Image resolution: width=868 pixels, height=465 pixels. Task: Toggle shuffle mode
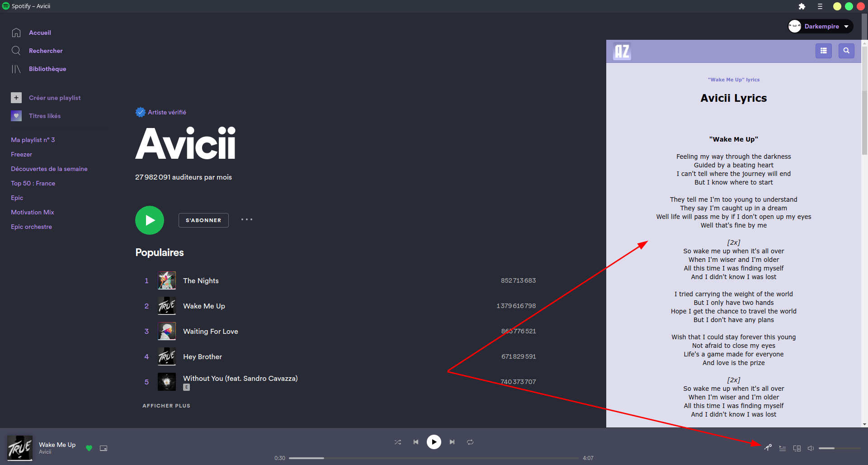[x=398, y=442]
